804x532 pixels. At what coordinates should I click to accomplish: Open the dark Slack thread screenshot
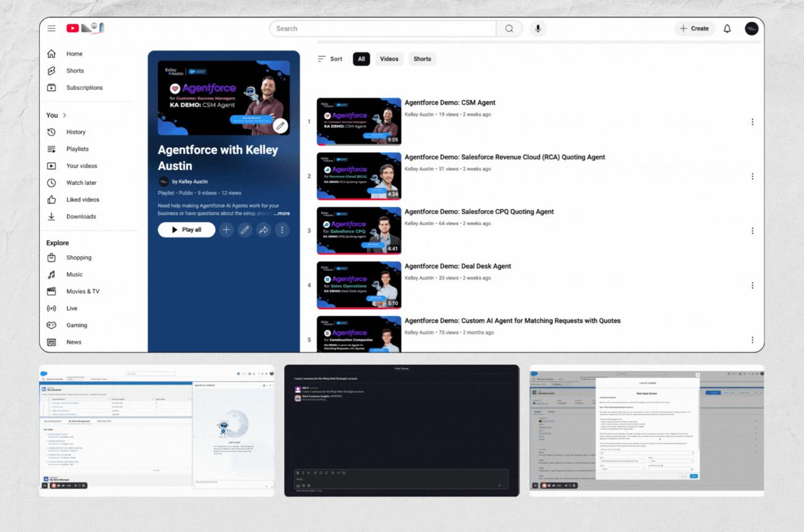pos(401,430)
